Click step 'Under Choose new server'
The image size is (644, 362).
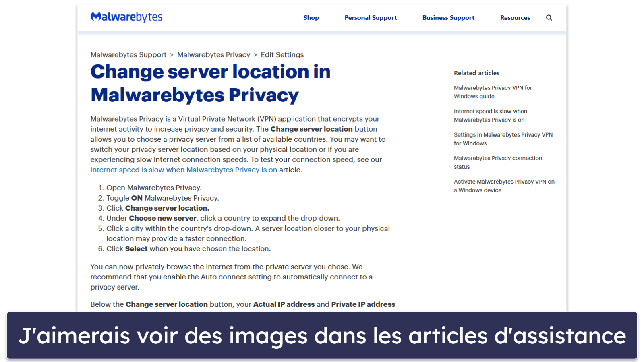pyautogui.click(x=223, y=218)
